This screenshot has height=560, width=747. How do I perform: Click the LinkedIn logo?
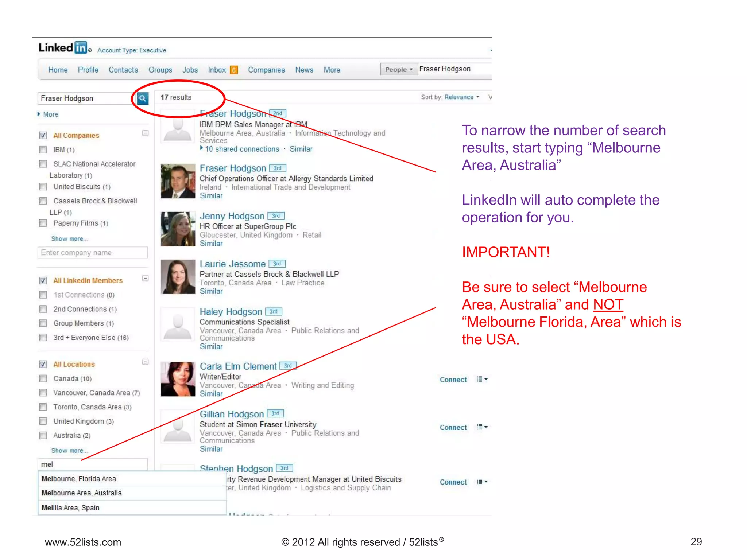[x=63, y=48]
